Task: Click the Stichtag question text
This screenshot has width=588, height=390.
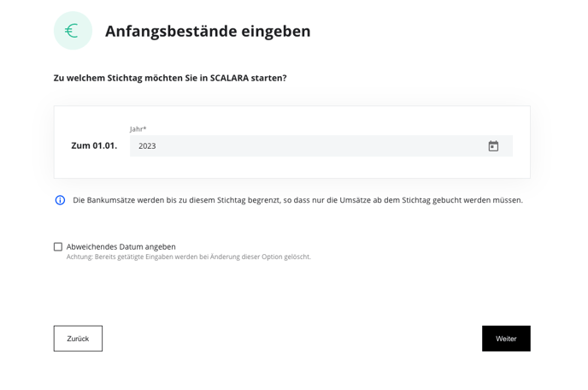Action: point(170,78)
